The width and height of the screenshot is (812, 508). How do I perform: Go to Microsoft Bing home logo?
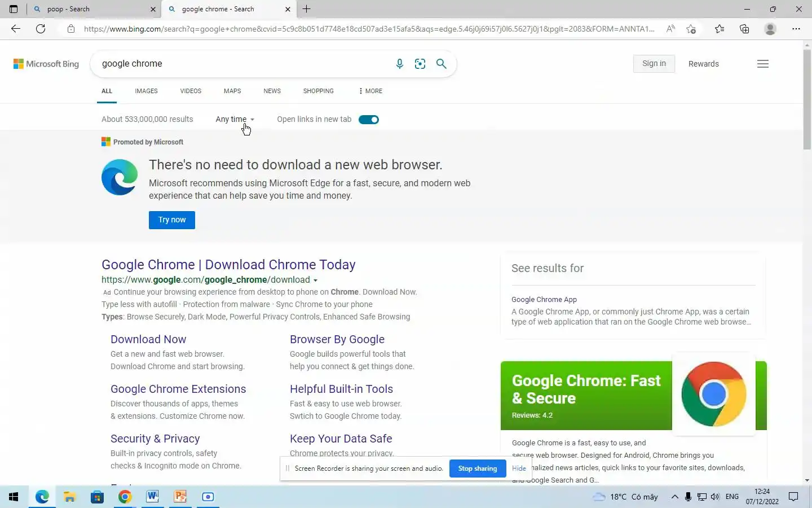click(x=46, y=64)
